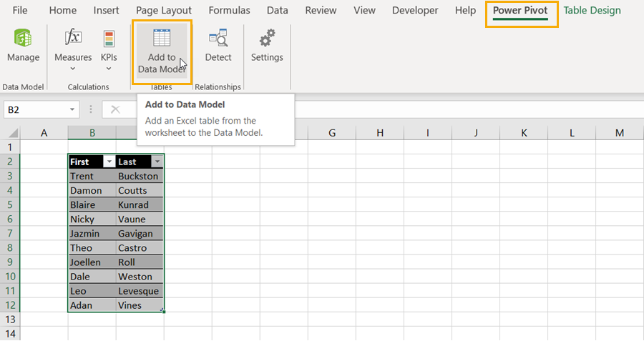Select cell containing Vaune
This screenshot has height=341, width=644.
(140, 219)
